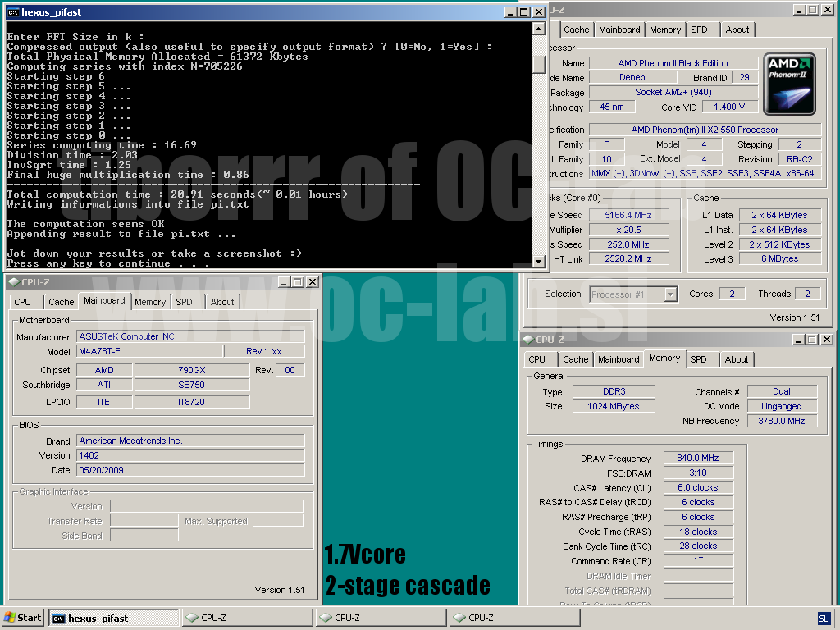The height and width of the screenshot is (630, 840).
Task: Open Memory tab in top-right CPU-Z window
Action: coord(664,30)
